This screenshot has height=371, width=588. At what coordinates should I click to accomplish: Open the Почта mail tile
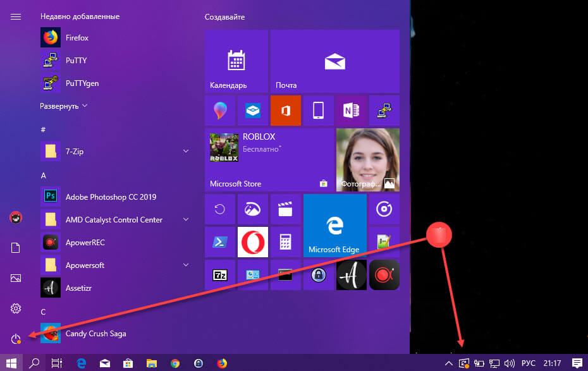335,61
